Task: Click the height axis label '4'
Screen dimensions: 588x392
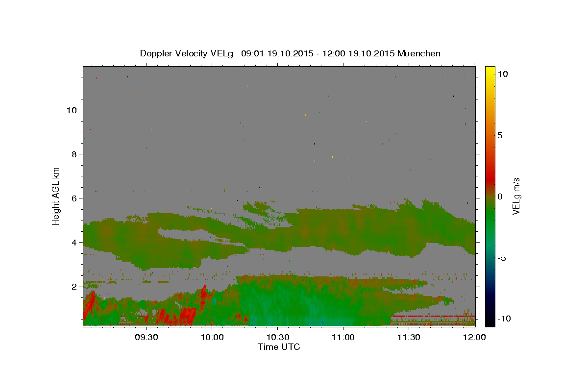Action: 73,242
